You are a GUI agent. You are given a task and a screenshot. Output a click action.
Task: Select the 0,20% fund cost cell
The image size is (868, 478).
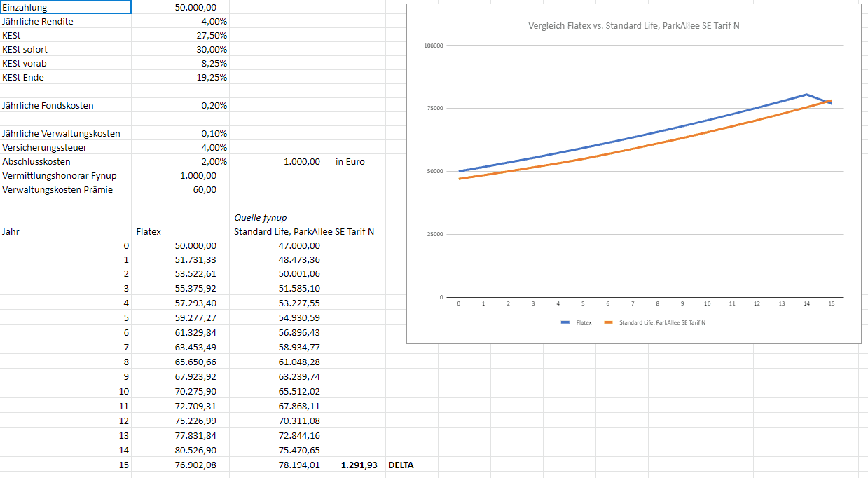point(180,105)
